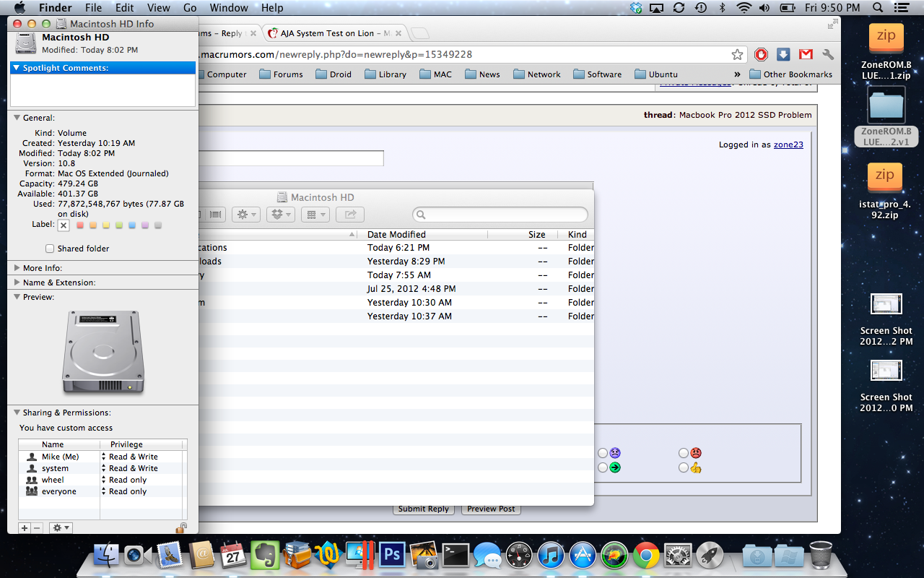Open Evernote from the Dock
Image resolution: width=924 pixels, height=578 pixels.
click(265, 556)
